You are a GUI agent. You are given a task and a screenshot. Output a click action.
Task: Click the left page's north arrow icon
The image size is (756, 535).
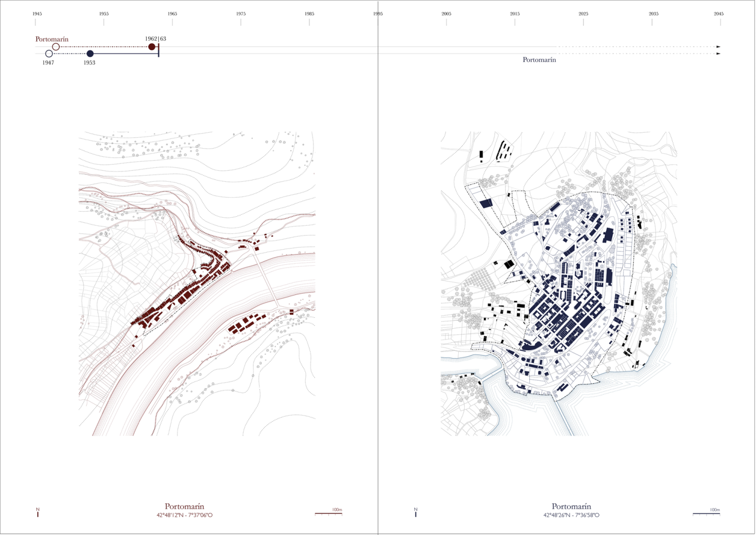[38, 513]
